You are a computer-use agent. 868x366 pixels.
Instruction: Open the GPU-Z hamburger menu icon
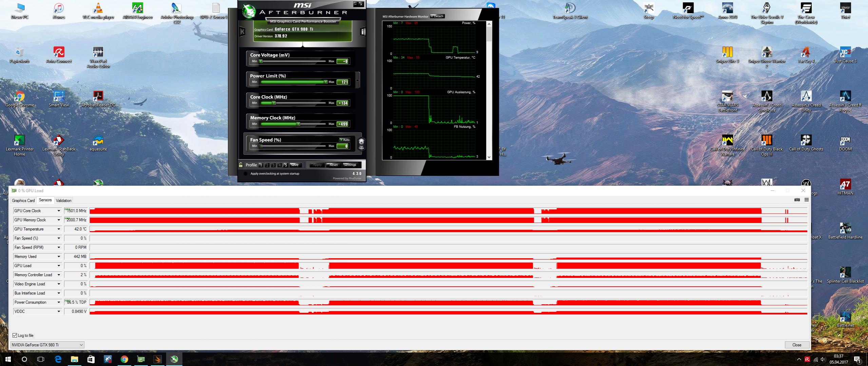pyautogui.click(x=807, y=200)
